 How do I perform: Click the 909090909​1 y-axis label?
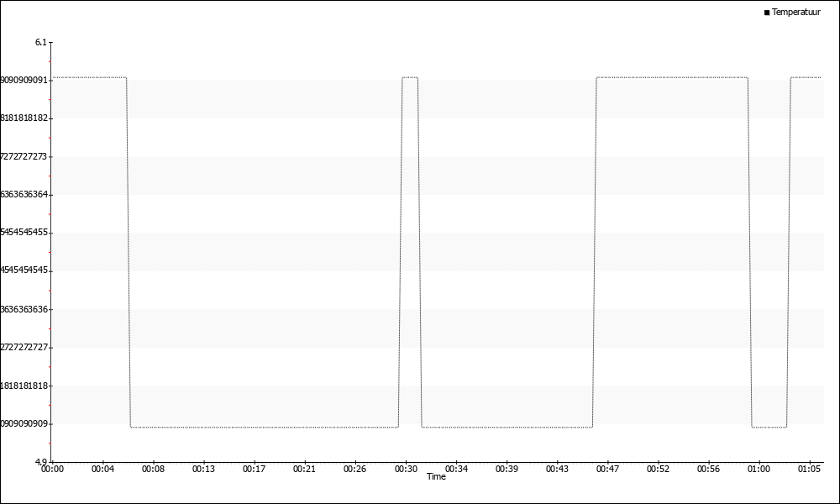(24, 81)
